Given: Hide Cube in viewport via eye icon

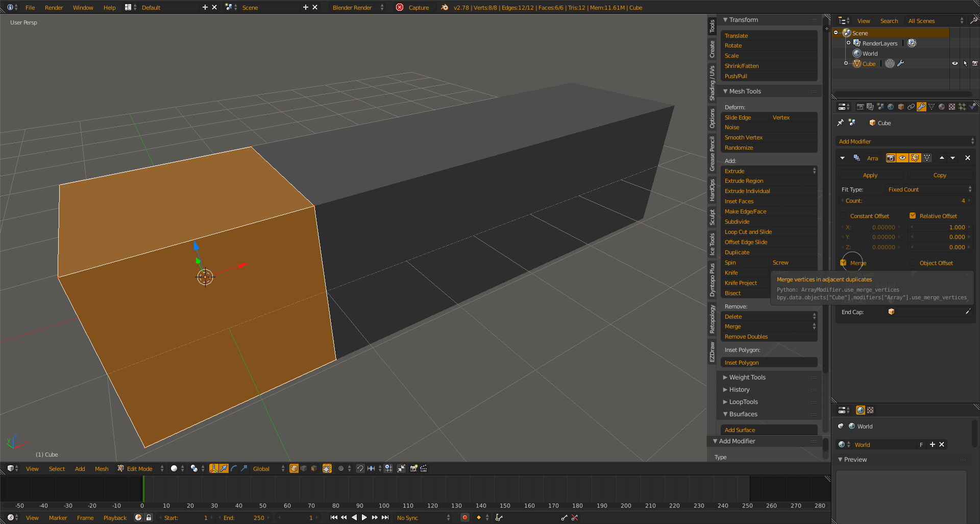Looking at the screenshot, I should 954,63.
